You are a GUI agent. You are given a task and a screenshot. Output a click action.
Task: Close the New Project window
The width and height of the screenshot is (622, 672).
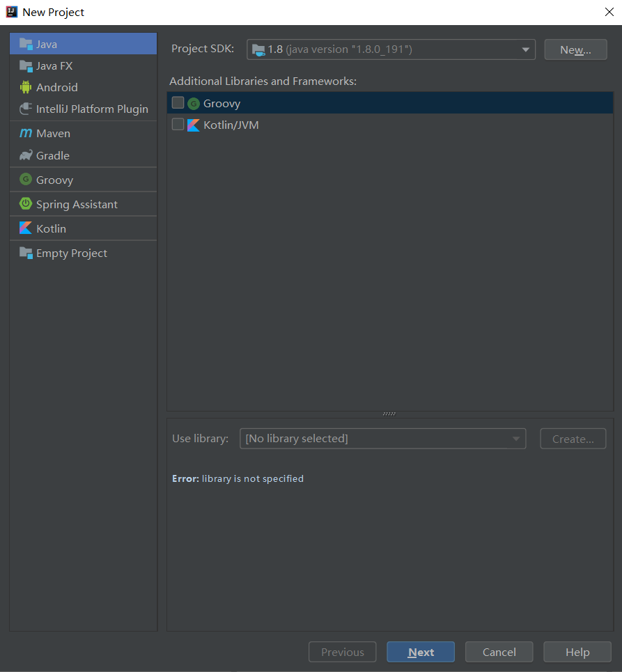[609, 12]
